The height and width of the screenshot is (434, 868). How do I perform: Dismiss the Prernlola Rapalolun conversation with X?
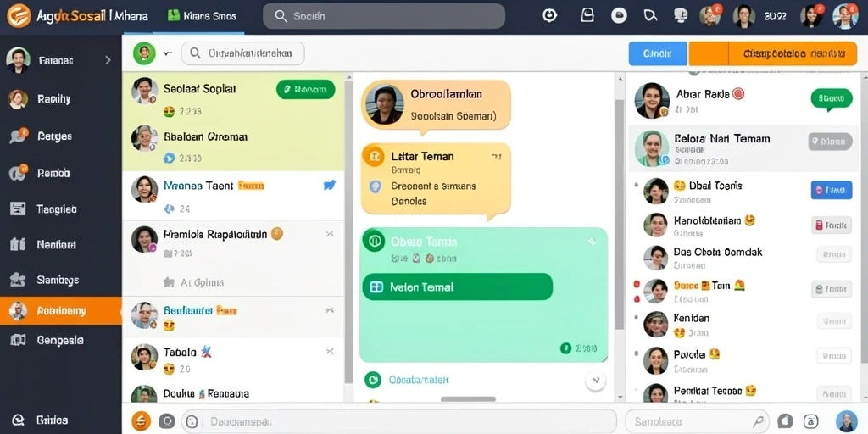330,234
